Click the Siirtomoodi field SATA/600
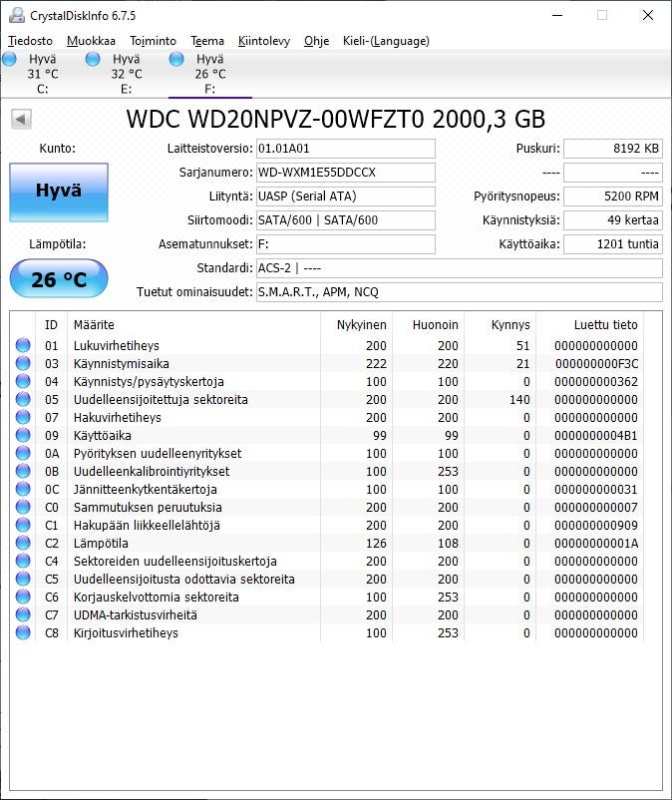The image size is (672, 800). [x=346, y=220]
